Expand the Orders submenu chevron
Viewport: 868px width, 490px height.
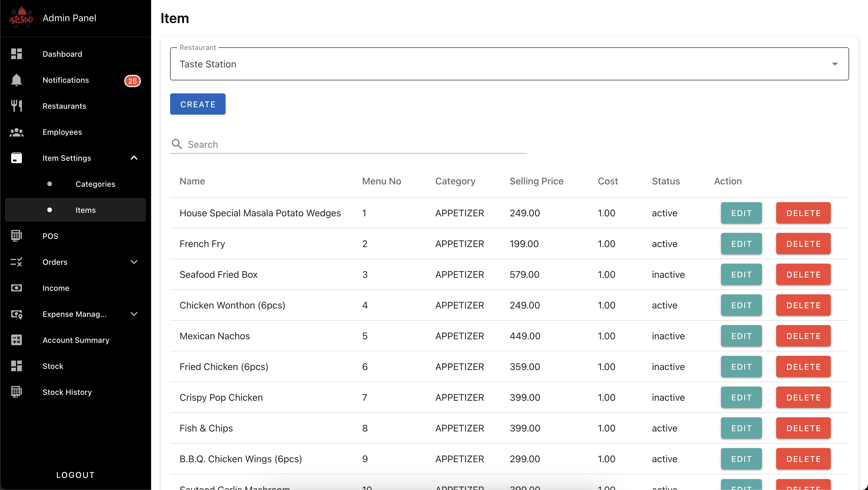134,262
